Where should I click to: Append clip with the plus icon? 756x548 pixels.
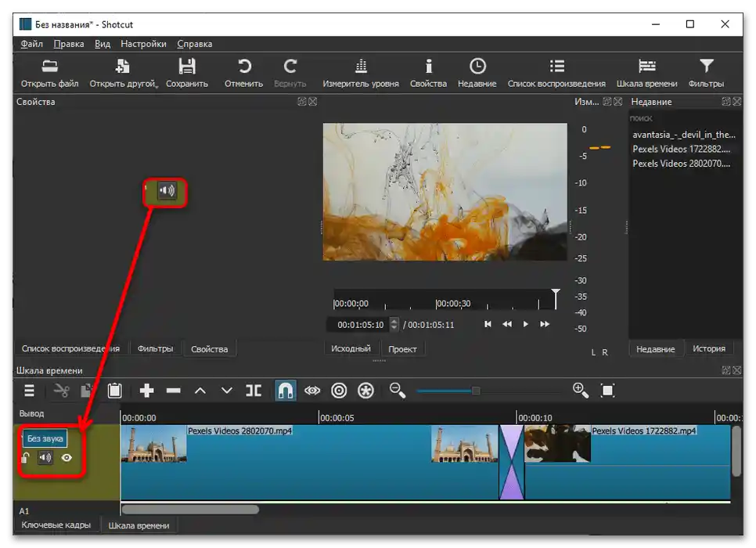(x=146, y=391)
